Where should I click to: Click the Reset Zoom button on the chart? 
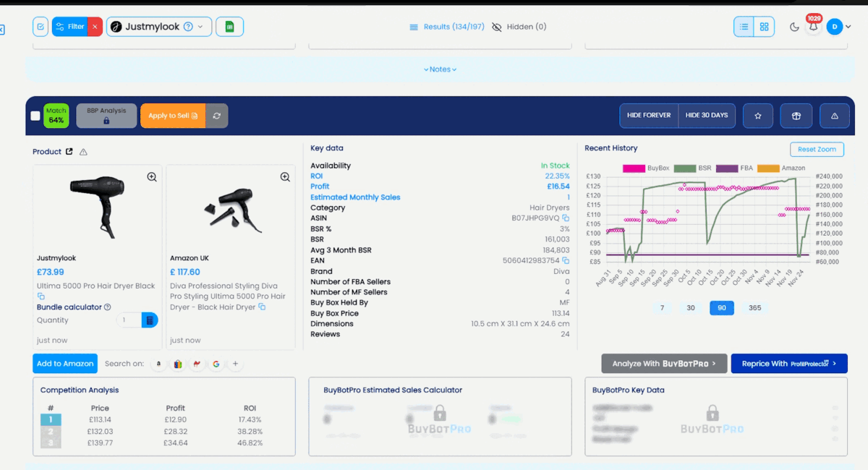click(817, 150)
